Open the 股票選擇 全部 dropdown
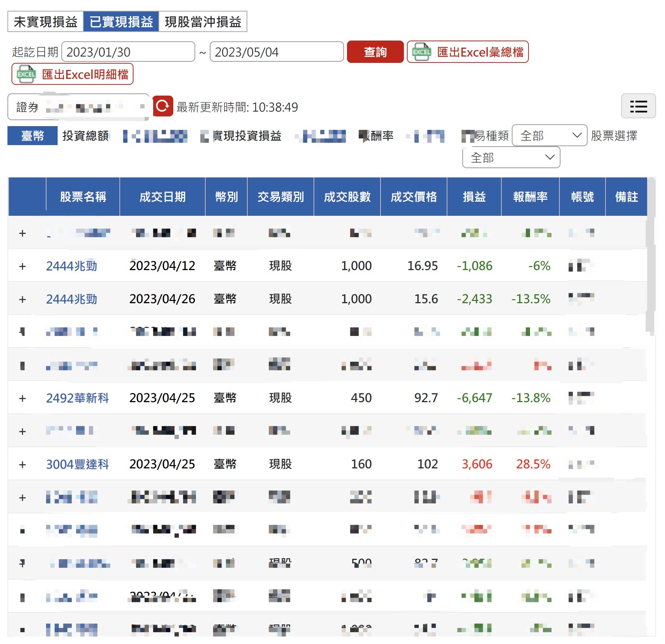Screen dimensions: 665x644 pyautogui.click(x=511, y=157)
